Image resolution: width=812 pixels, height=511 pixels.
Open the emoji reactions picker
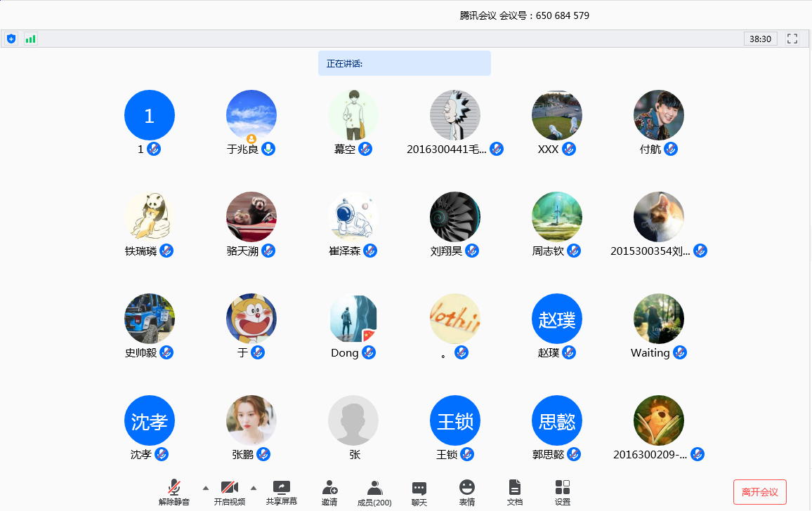466,493
